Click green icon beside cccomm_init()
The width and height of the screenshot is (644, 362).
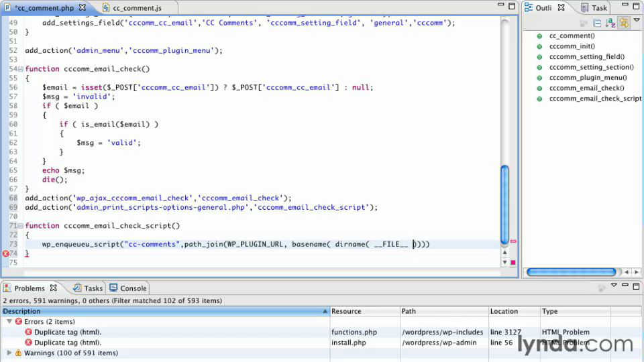pyautogui.click(x=539, y=46)
